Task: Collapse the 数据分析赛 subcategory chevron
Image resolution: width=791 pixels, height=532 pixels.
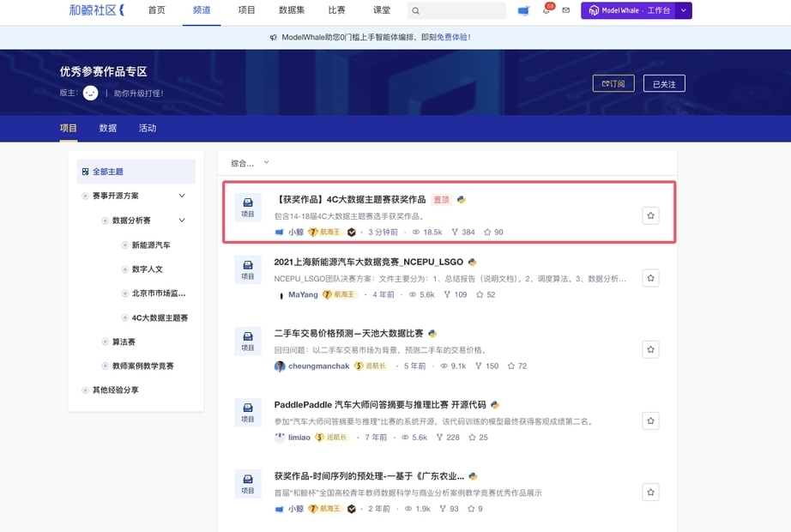Action: tap(182, 221)
